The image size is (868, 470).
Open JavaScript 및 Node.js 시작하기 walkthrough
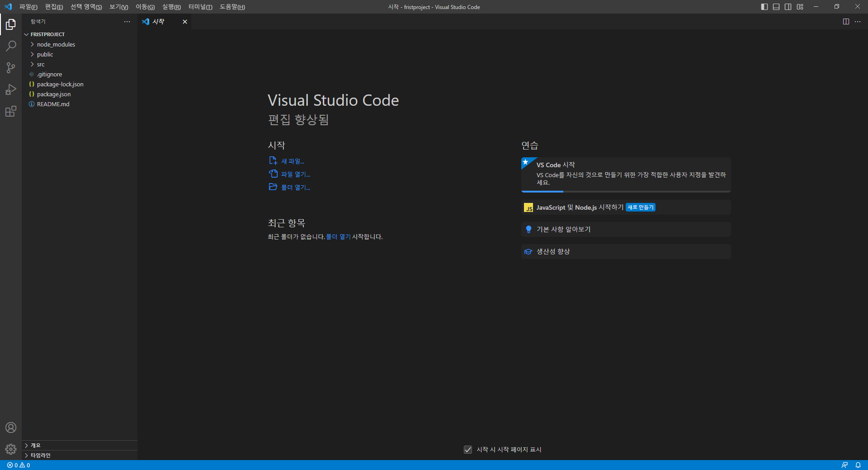(x=626, y=207)
